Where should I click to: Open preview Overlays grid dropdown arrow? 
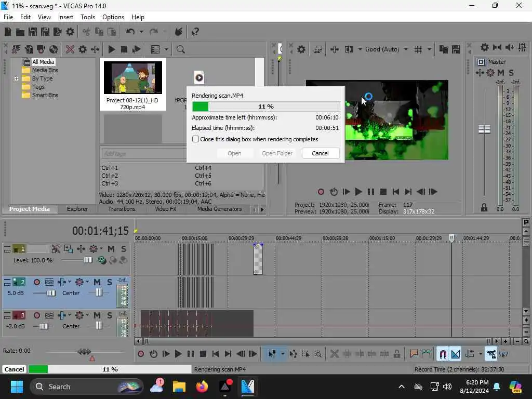tap(429, 49)
